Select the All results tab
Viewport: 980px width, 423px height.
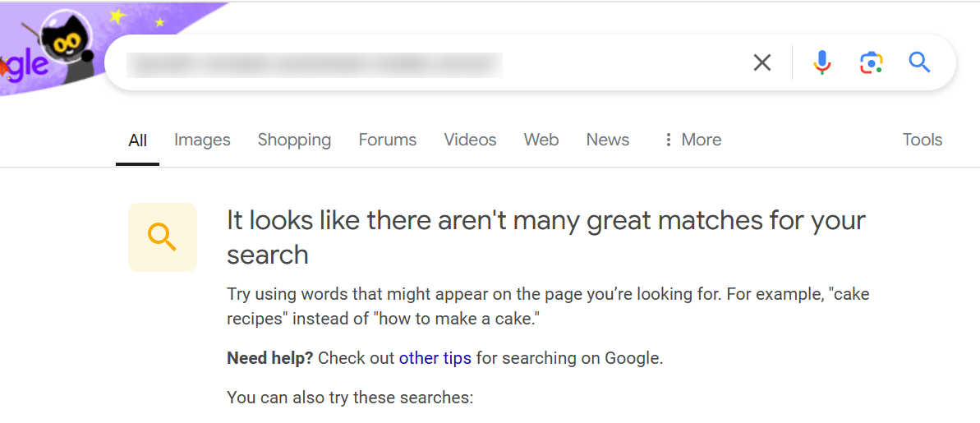137,140
